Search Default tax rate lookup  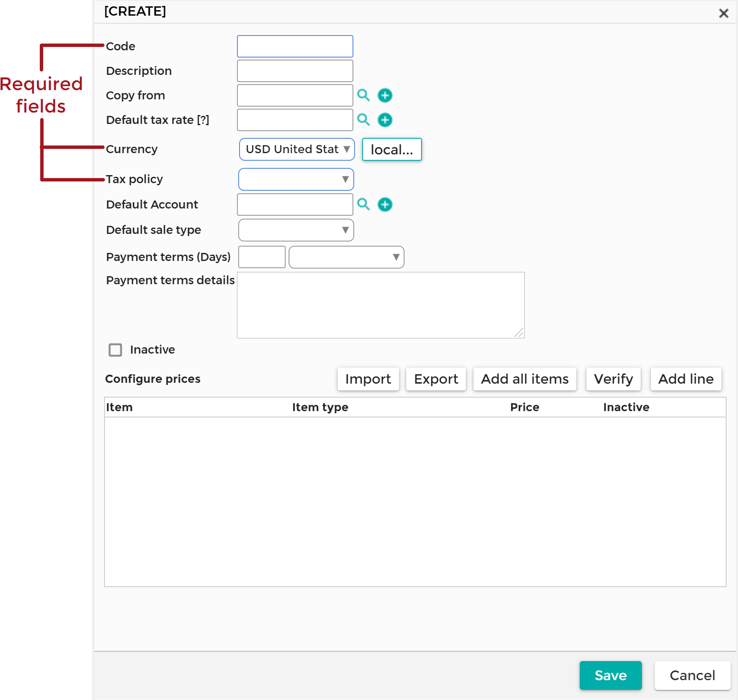click(363, 120)
